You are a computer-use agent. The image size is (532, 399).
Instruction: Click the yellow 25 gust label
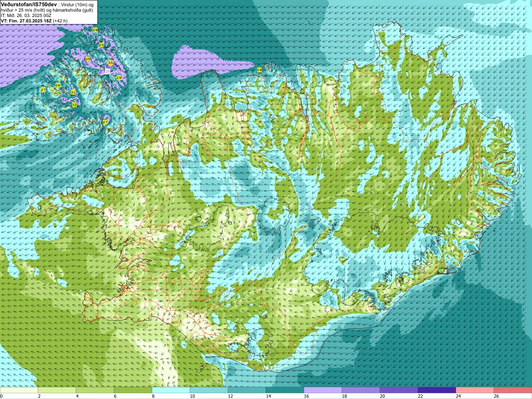tap(101, 45)
